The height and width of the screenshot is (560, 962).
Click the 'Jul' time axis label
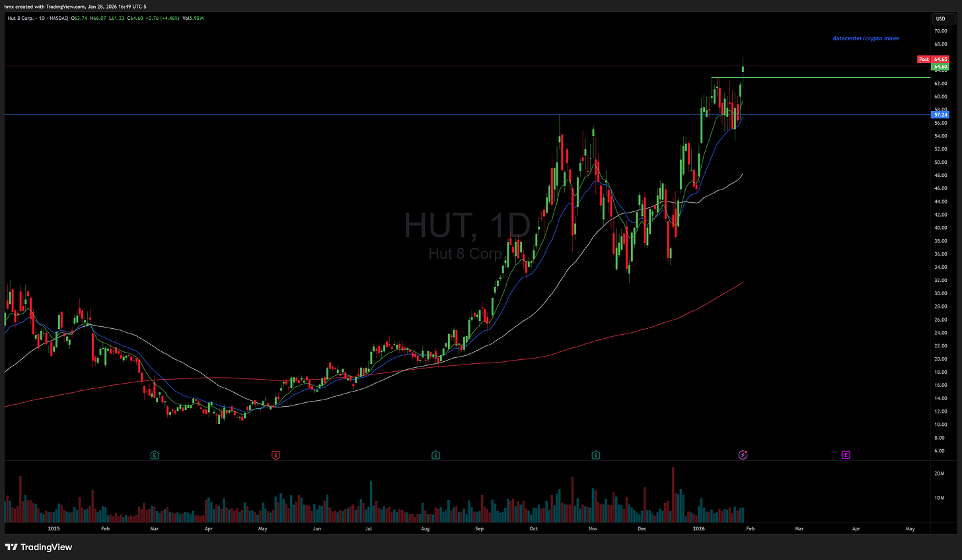tap(368, 529)
